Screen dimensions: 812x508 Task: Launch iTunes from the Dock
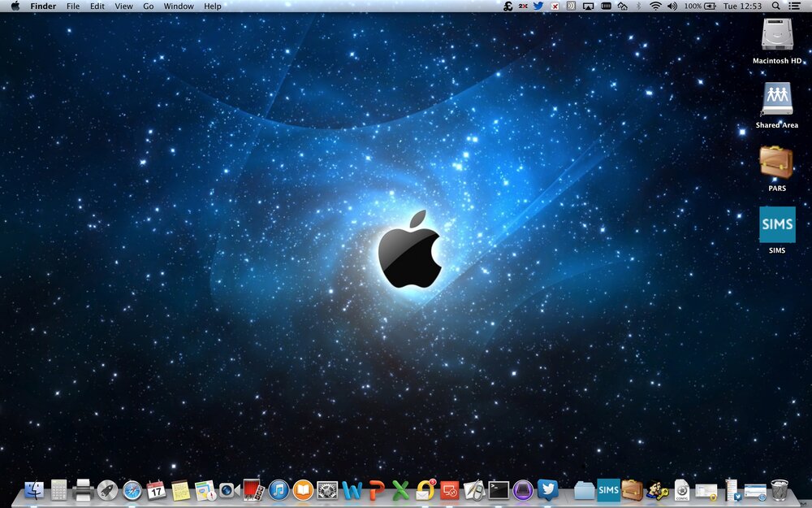coord(279,490)
